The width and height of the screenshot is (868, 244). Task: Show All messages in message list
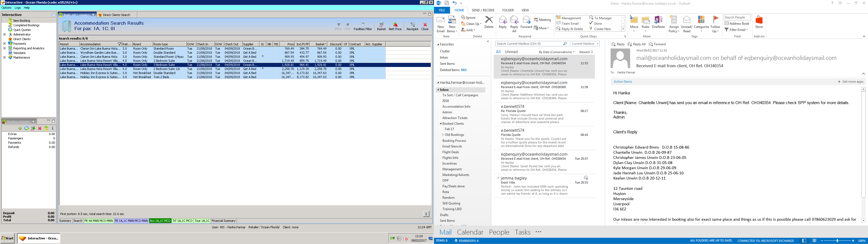pyautogui.click(x=498, y=52)
